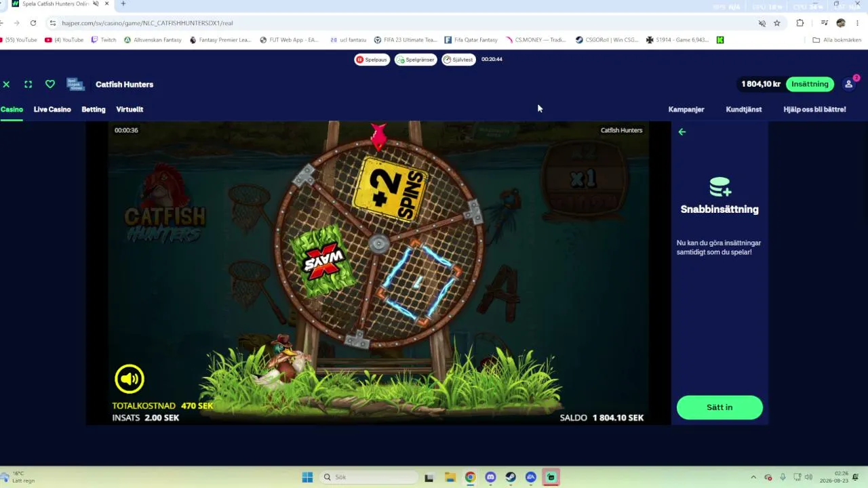Screen dimensions: 868x488
Task: Collapse quick deposit panel with back arrow
Action: [x=682, y=132]
